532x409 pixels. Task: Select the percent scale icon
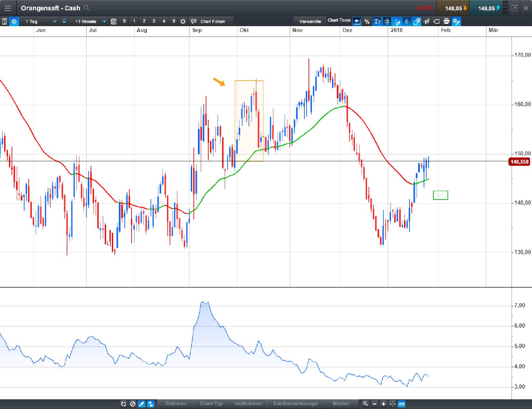(367, 21)
